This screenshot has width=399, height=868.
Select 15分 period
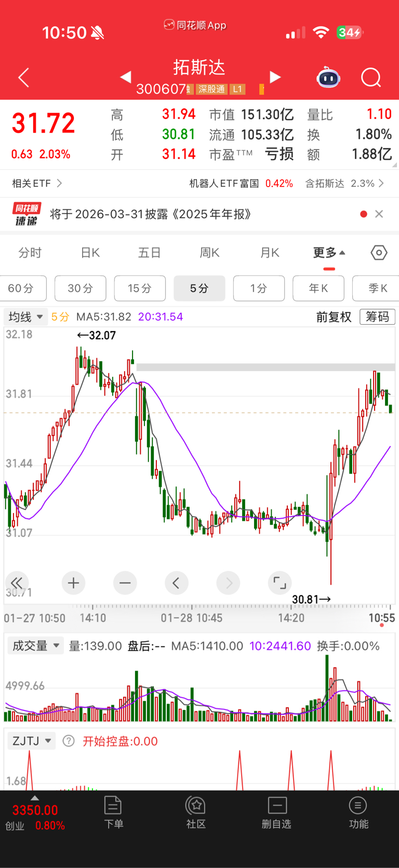click(140, 288)
